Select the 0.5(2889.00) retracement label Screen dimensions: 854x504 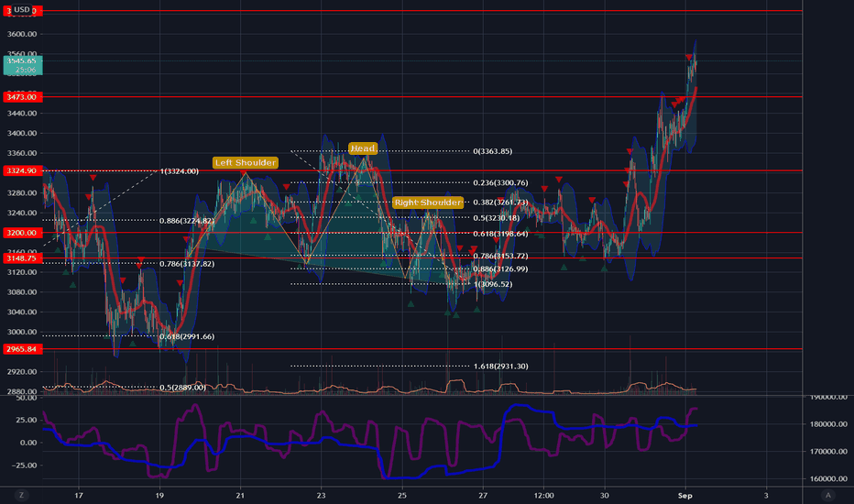(x=182, y=388)
